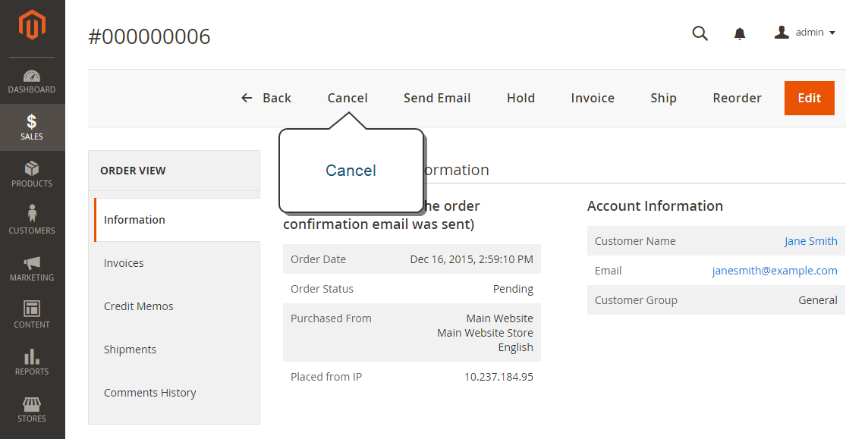Open the Customers sidebar icon
Image resolution: width=868 pixels, height=439 pixels.
[x=32, y=213]
